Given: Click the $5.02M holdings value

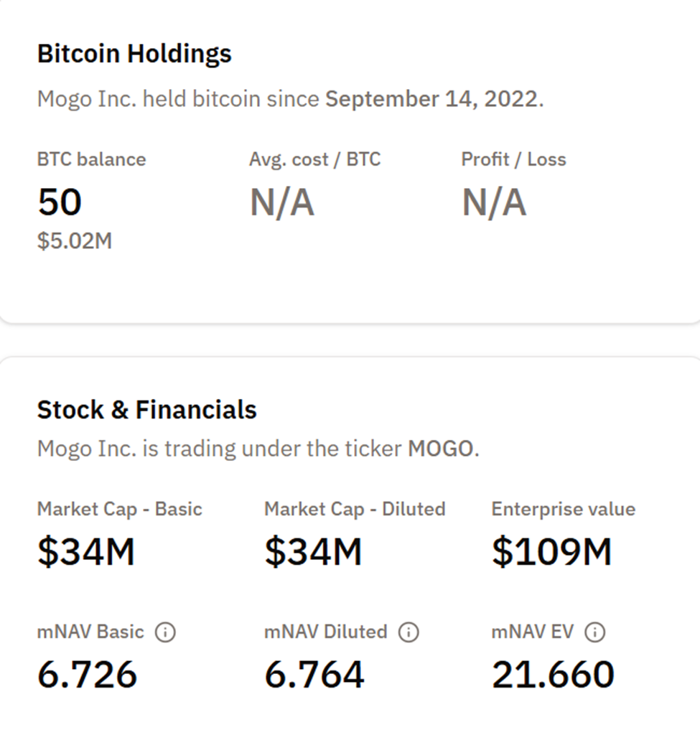Looking at the screenshot, I should coord(75,241).
